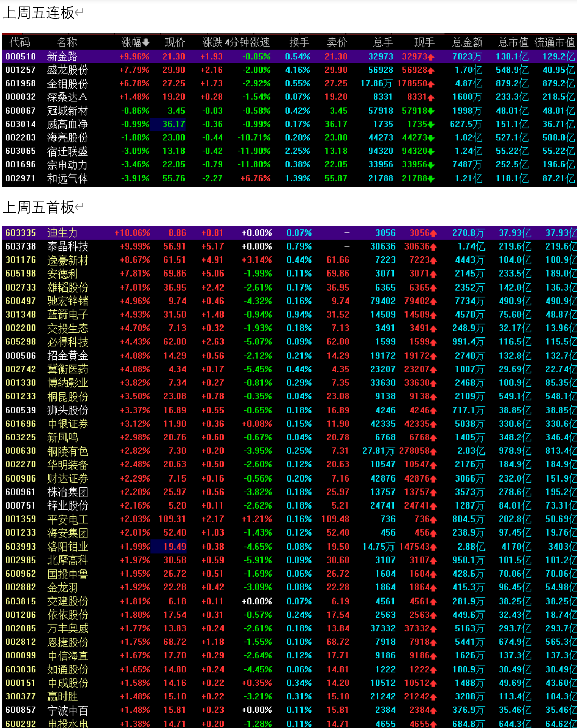
Task: Select stock row 和远气体
Action: [290, 178]
